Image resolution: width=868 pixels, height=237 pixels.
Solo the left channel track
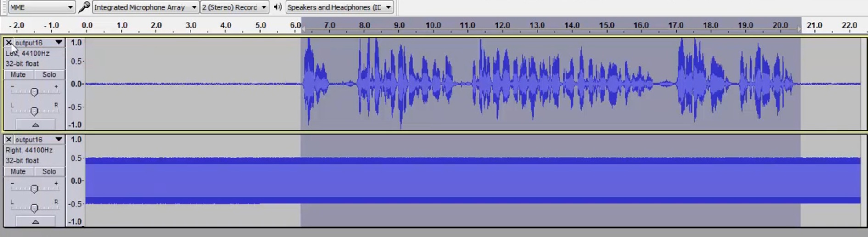click(x=49, y=74)
